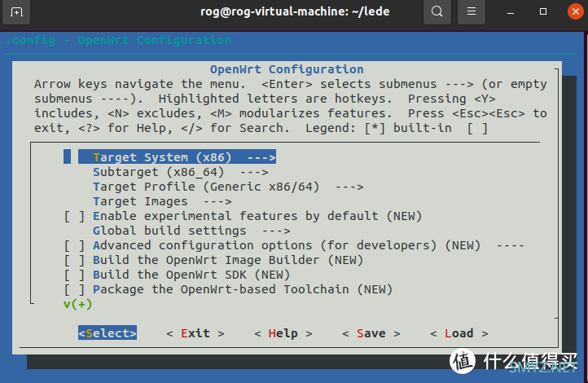
Task: Open the Global build settings submenu
Action: click(x=191, y=231)
